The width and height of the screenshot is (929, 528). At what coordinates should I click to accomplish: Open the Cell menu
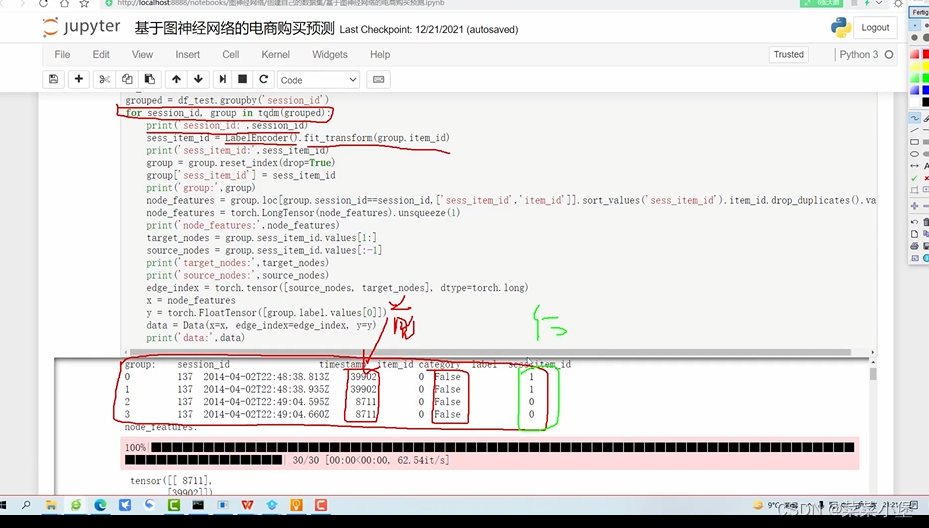230,55
